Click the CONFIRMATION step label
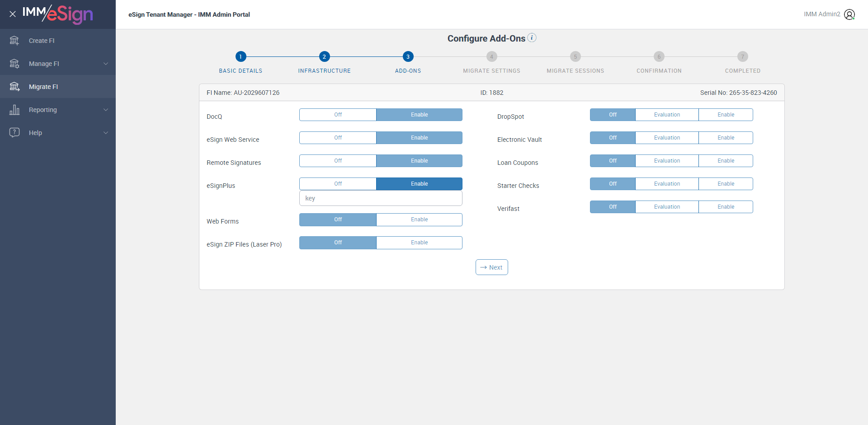This screenshot has height=425, width=868. (x=659, y=71)
